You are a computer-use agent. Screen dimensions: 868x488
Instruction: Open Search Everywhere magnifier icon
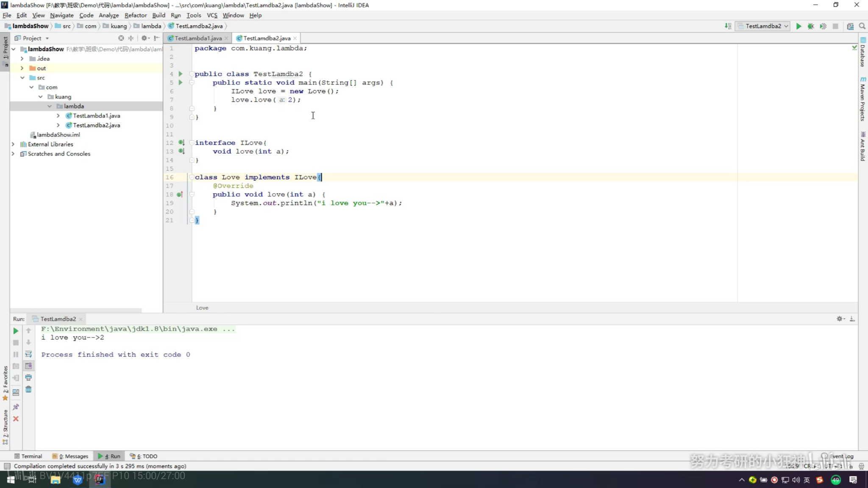click(x=862, y=26)
